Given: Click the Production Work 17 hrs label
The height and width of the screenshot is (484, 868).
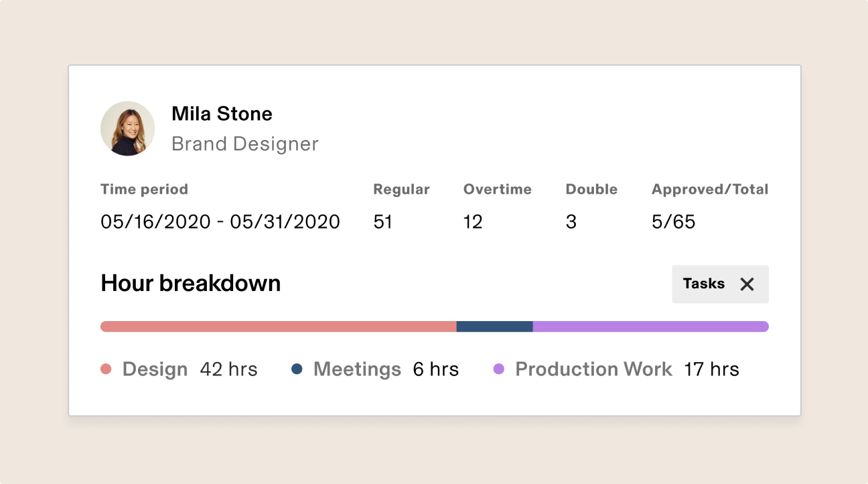Looking at the screenshot, I should coord(627,369).
